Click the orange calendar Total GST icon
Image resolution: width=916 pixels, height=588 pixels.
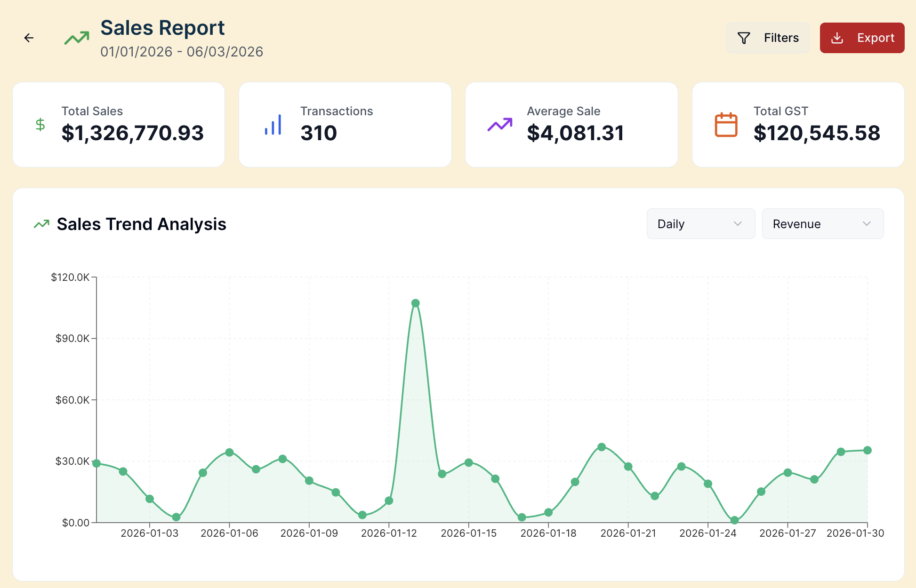726,125
